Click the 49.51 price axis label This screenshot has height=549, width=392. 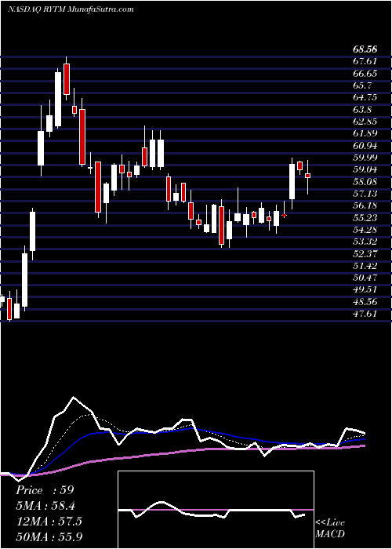coord(365,290)
